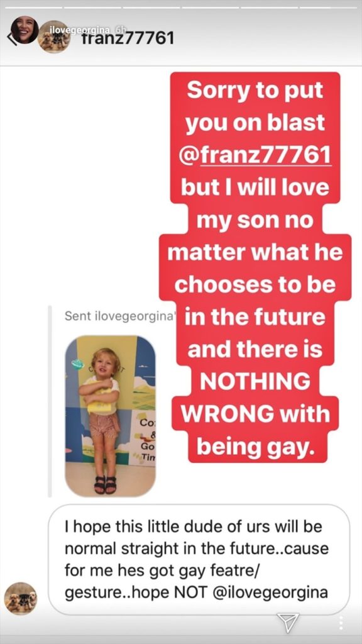Tap the 'NOTHING WRONG with' red text block
This screenshot has height=644, width=362.
pyautogui.click(x=255, y=397)
